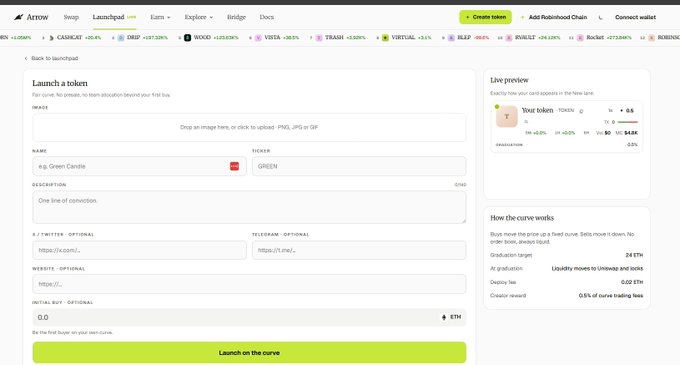
Task: Open the Swap page
Action: (x=71, y=17)
